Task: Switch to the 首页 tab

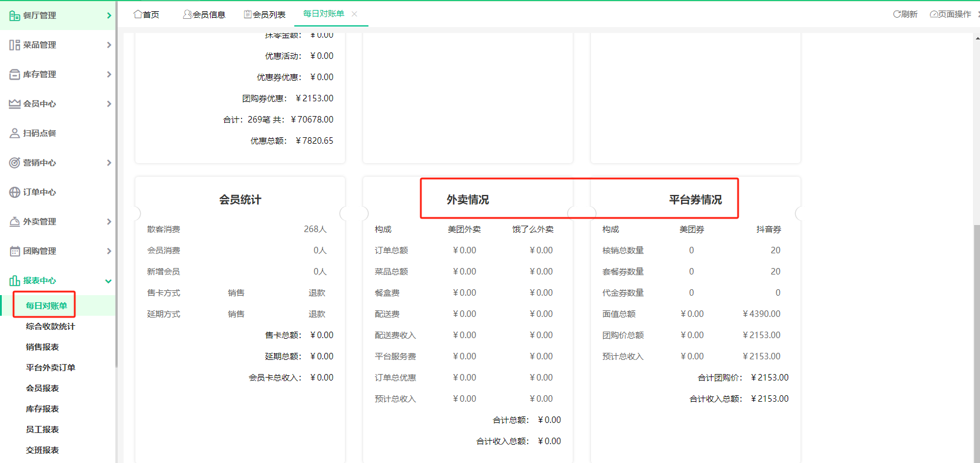Action: (147, 14)
